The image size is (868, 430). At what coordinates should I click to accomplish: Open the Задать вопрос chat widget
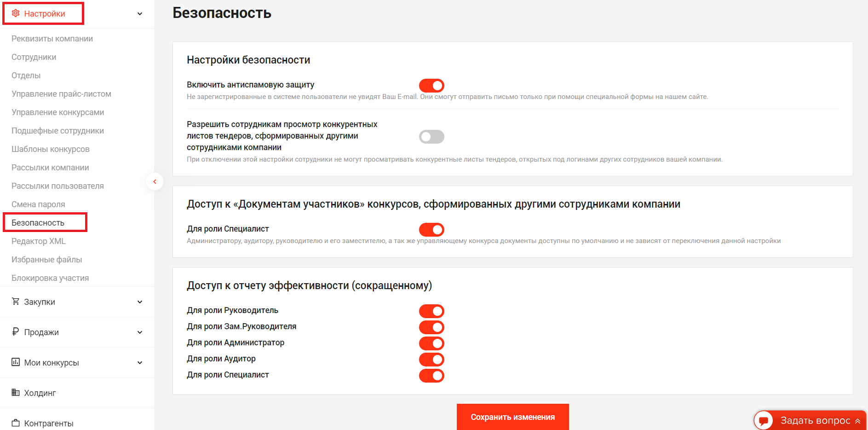815,420
